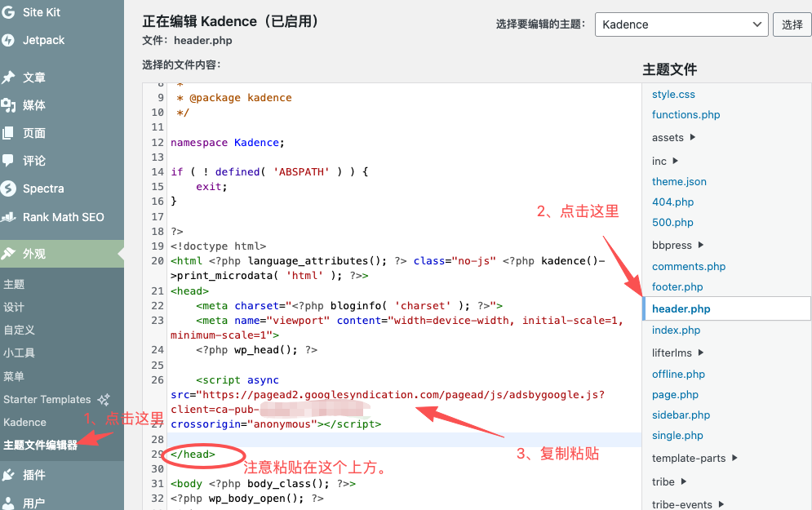Click the pushpin icon next to 文章
Image resolution: width=812 pixels, height=510 pixels.
[x=9, y=78]
